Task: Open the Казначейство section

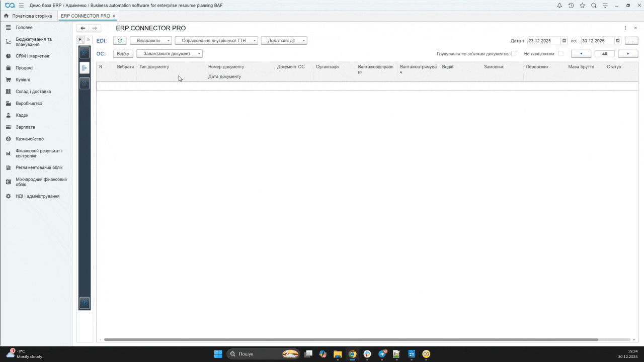Action: (x=30, y=139)
